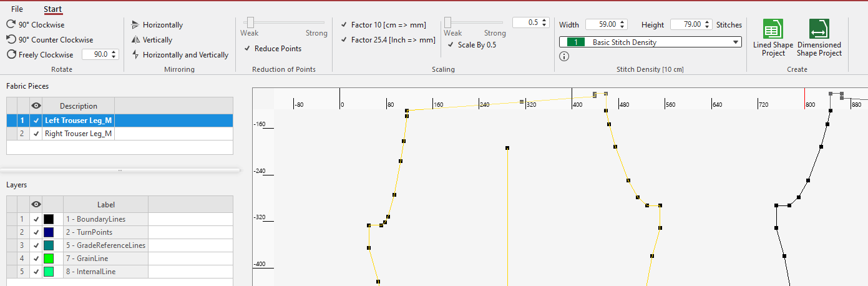
Task: Create a Dimensioned Shape Project
Action: point(819,37)
